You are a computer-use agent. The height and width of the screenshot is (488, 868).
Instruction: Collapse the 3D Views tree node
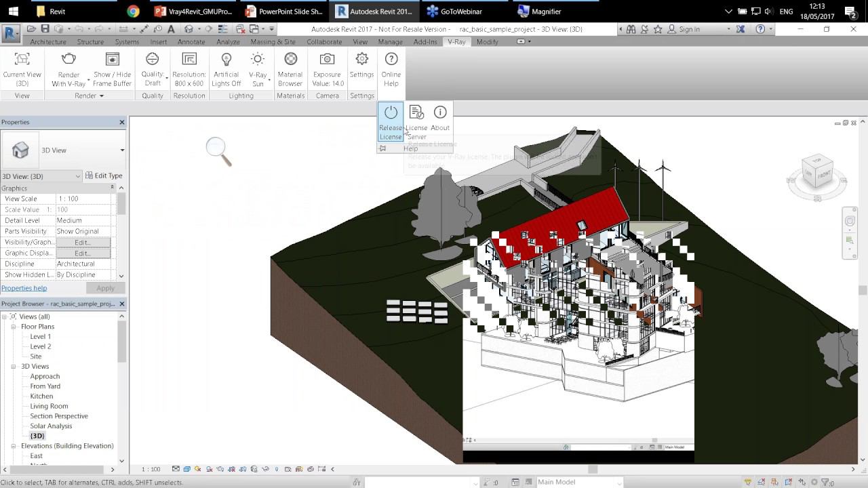coord(13,367)
